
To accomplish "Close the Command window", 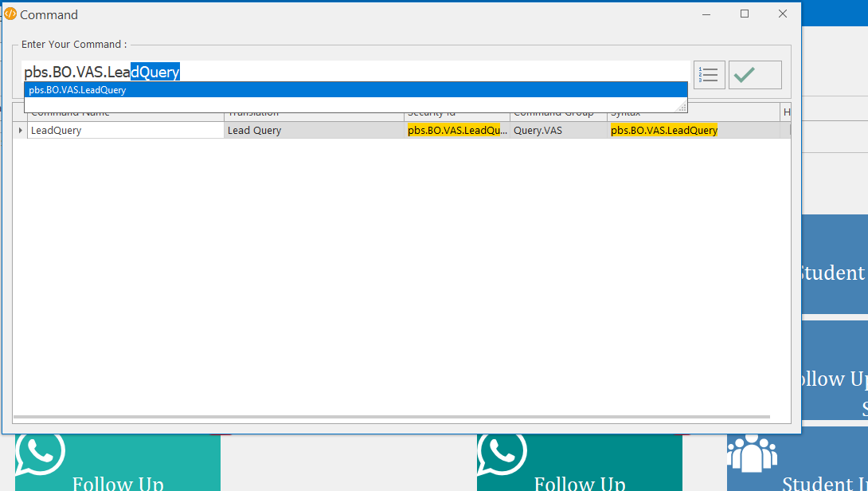I will pos(783,14).
